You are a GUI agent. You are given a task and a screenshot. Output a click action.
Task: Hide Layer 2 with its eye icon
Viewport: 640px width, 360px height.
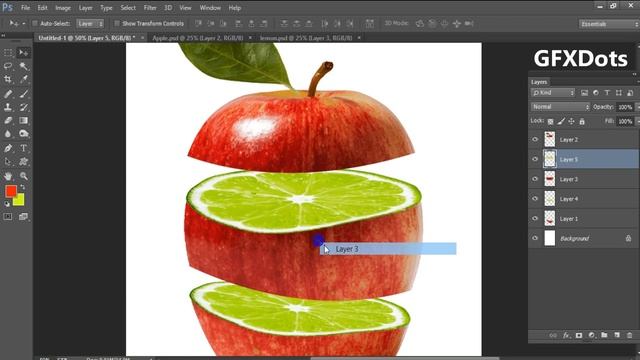point(535,140)
